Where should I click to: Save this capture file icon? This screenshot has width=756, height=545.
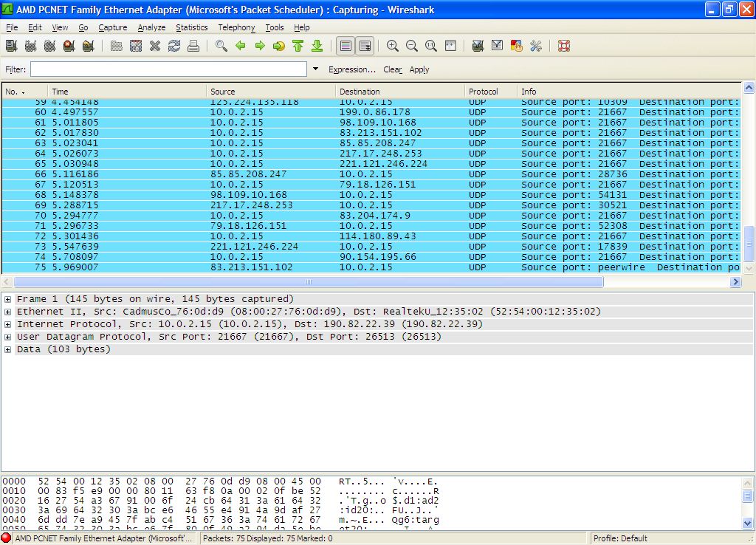136,46
